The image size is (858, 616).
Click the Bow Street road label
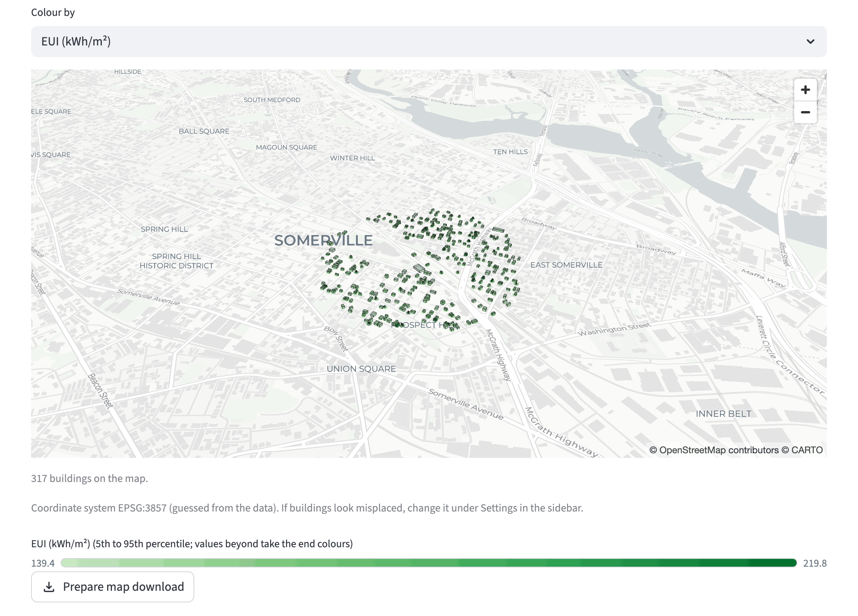pyautogui.click(x=337, y=339)
